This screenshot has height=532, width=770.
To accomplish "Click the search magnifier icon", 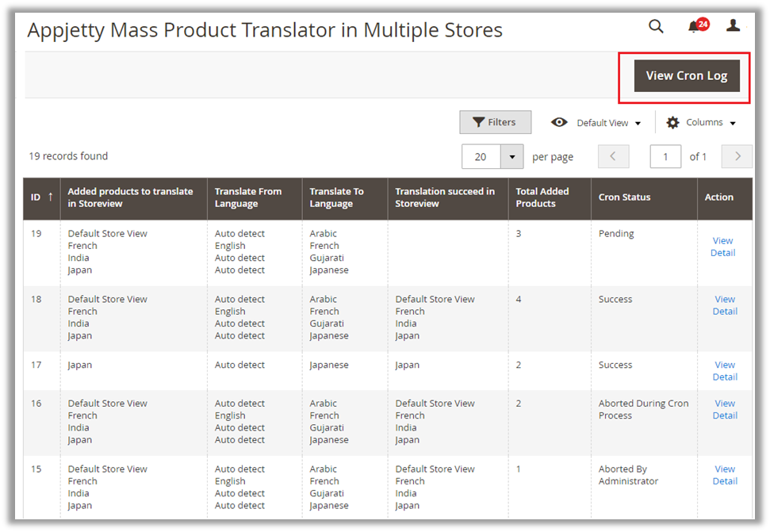I will (x=656, y=27).
